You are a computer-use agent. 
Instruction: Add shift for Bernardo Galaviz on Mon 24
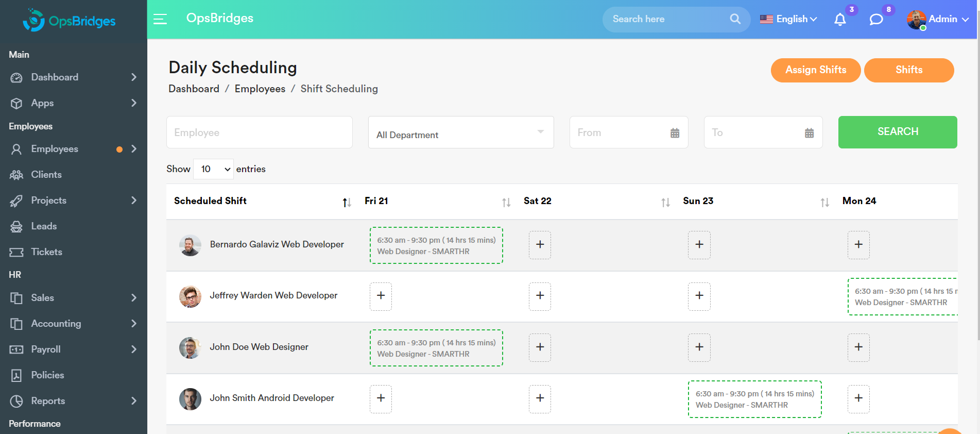pos(858,245)
